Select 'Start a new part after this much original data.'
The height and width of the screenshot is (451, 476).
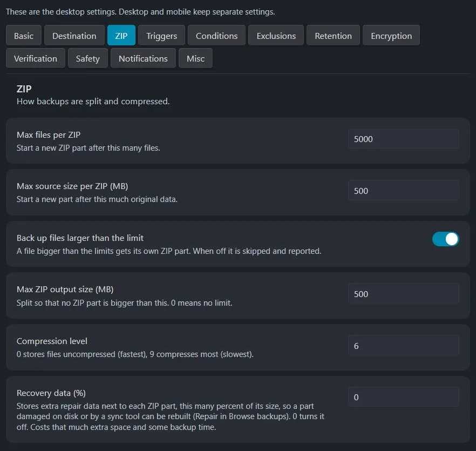point(97,199)
